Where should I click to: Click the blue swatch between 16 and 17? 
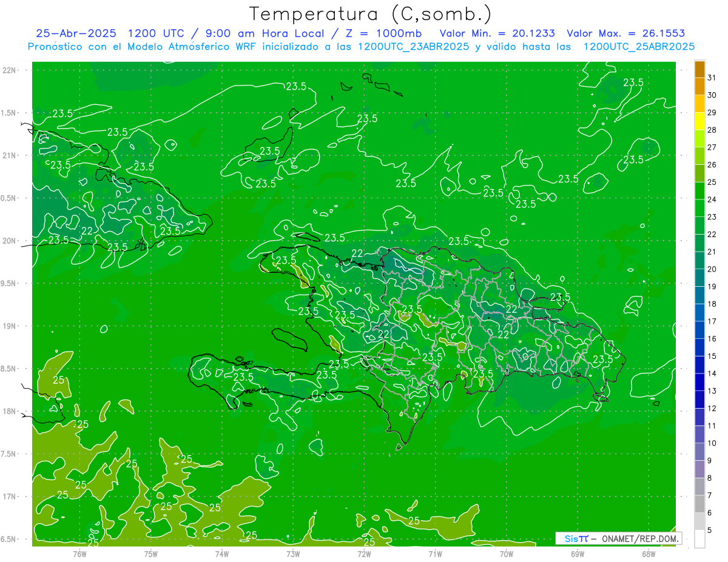pos(700,330)
